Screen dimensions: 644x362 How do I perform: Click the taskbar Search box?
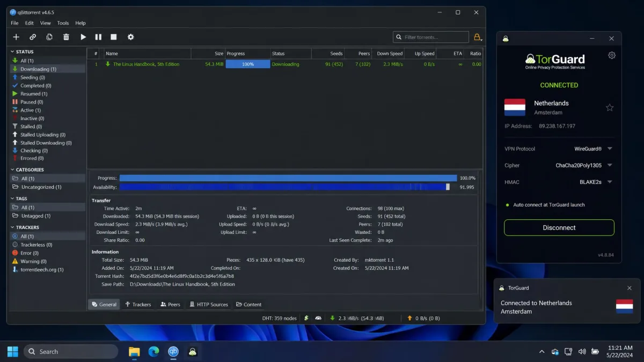point(71,352)
